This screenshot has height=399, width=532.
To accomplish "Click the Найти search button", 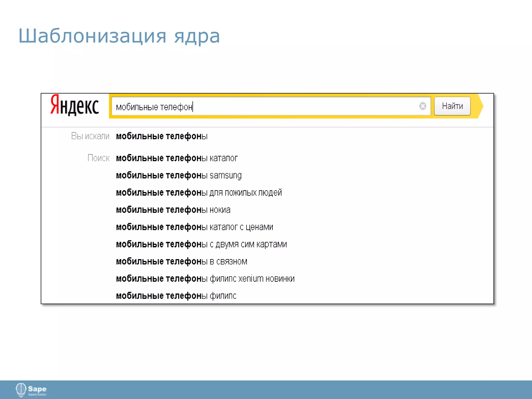I will tap(452, 106).
